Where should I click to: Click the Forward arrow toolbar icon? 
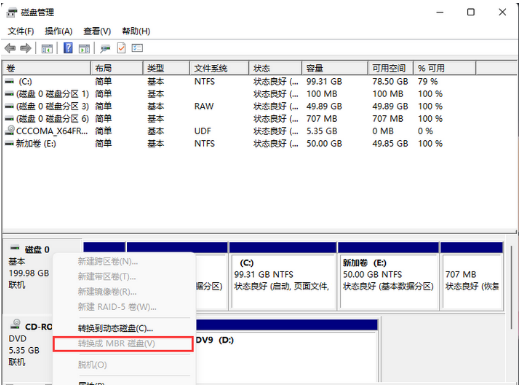click(26, 48)
